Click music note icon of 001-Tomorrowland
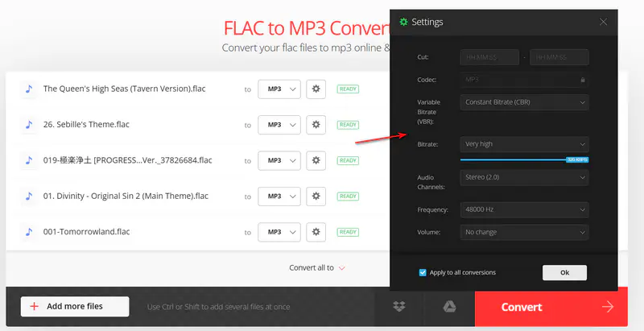 pos(29,232)
